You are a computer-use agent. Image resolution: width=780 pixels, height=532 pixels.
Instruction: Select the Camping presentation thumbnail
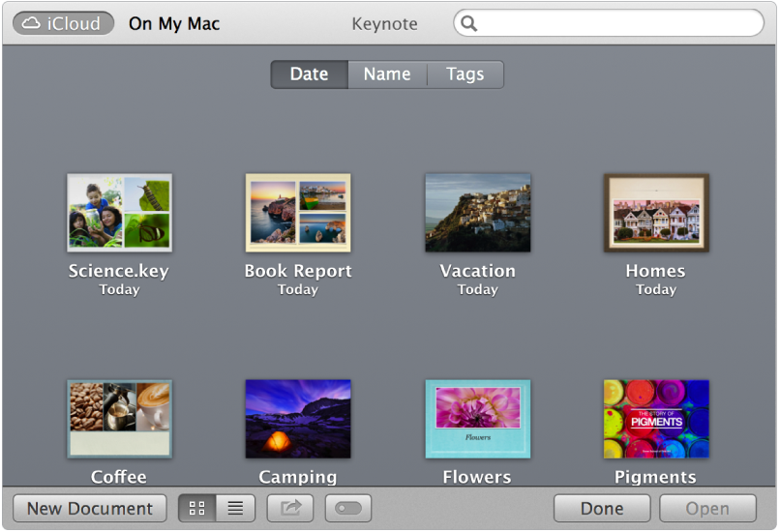pyautogui.click(x=298, y=419)
